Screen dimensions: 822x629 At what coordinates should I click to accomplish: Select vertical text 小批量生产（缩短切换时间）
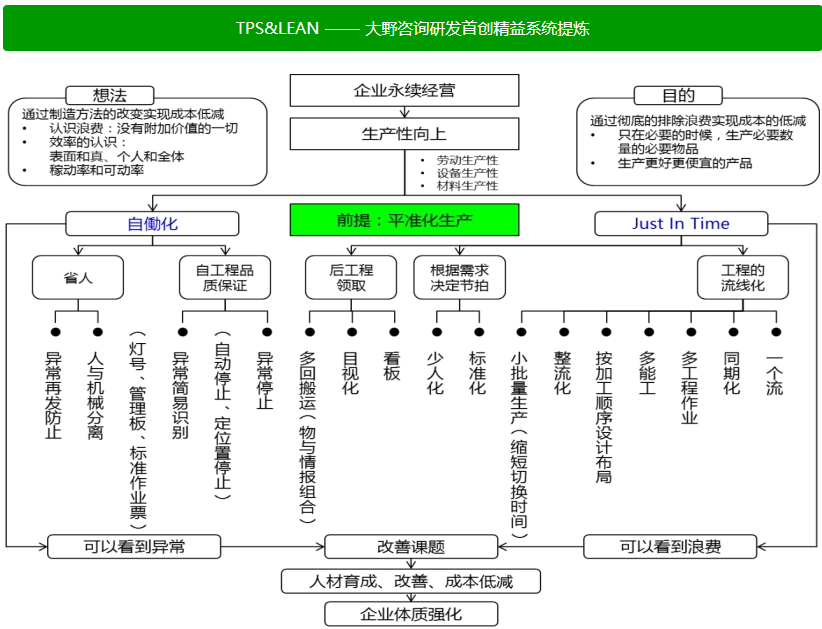click(520, 445)
